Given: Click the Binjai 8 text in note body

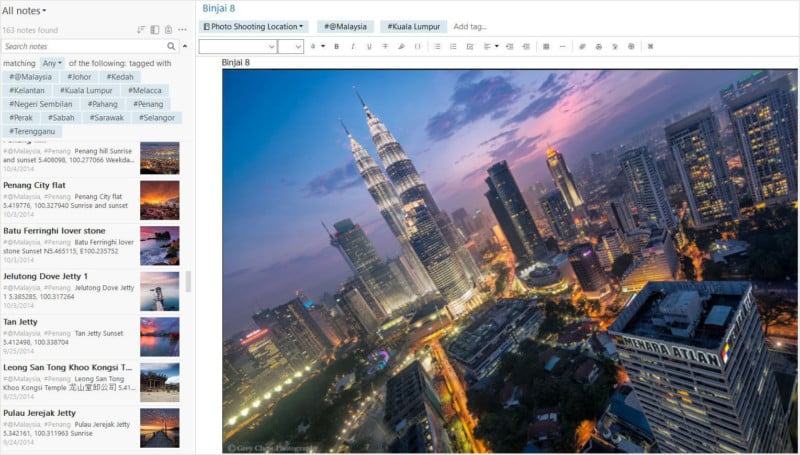Looking at the screenshot, I should click(236, 62).
